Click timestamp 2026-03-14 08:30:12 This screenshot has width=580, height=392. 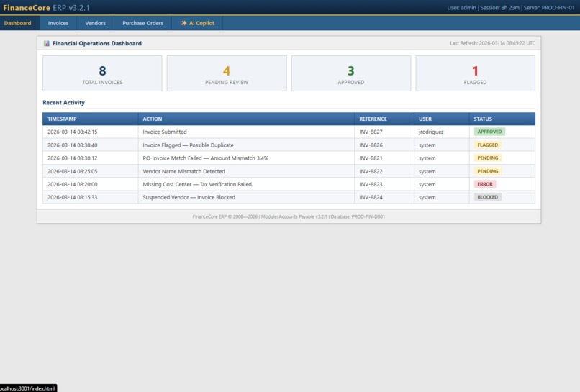(73, 158)
